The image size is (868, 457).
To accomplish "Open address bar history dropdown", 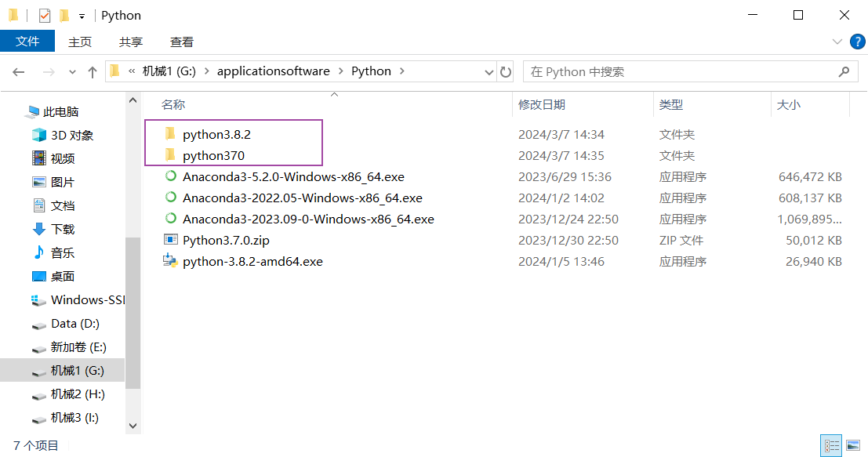I will [x=488, y=72].
